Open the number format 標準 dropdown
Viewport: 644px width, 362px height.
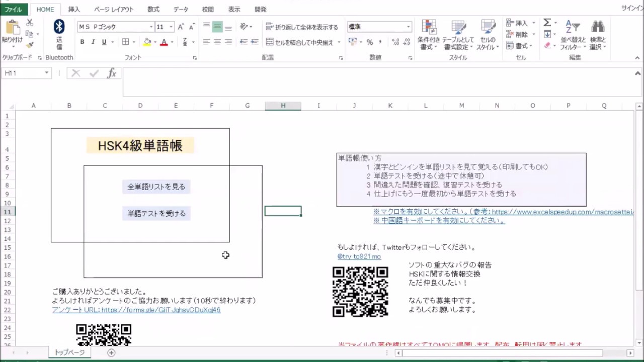(x=408, y=27)
